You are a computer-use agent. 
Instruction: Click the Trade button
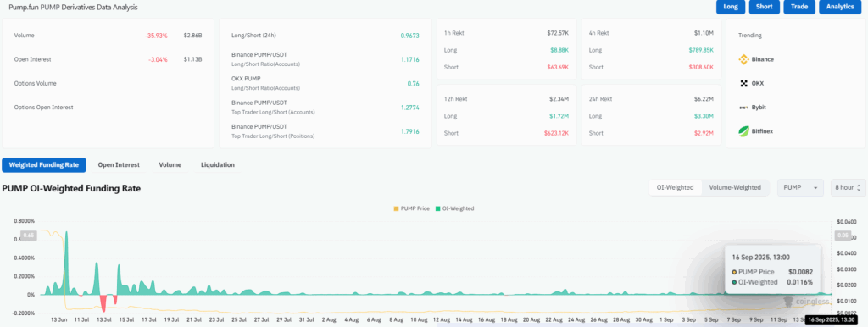pos(799,7)
